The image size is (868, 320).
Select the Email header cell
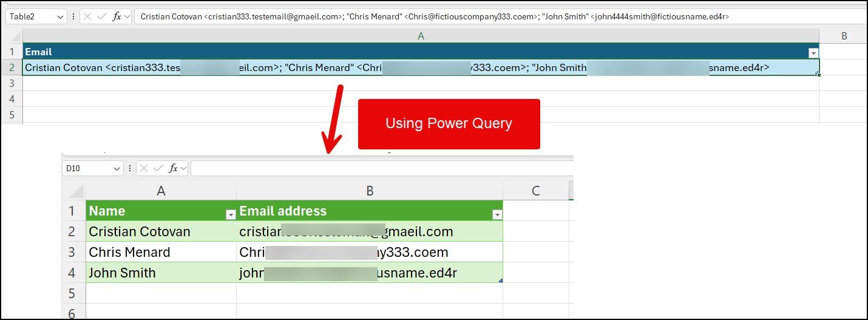point(421,52)
